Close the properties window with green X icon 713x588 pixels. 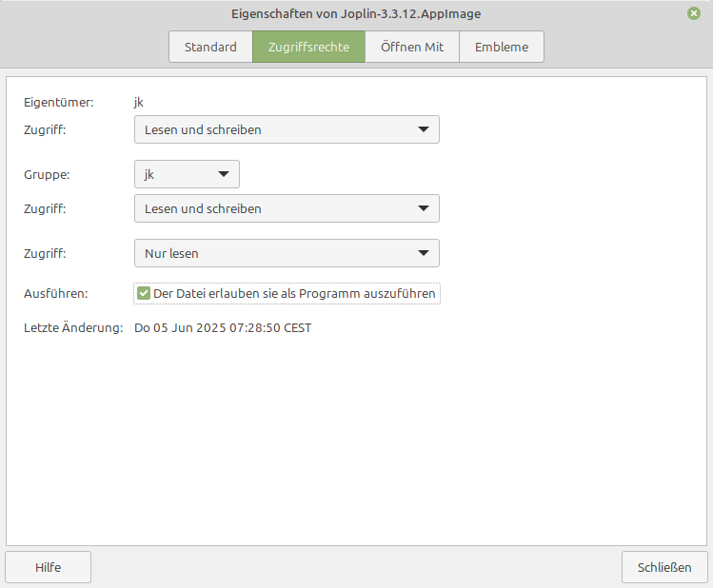pyautogui.click(x=693, y=13)
